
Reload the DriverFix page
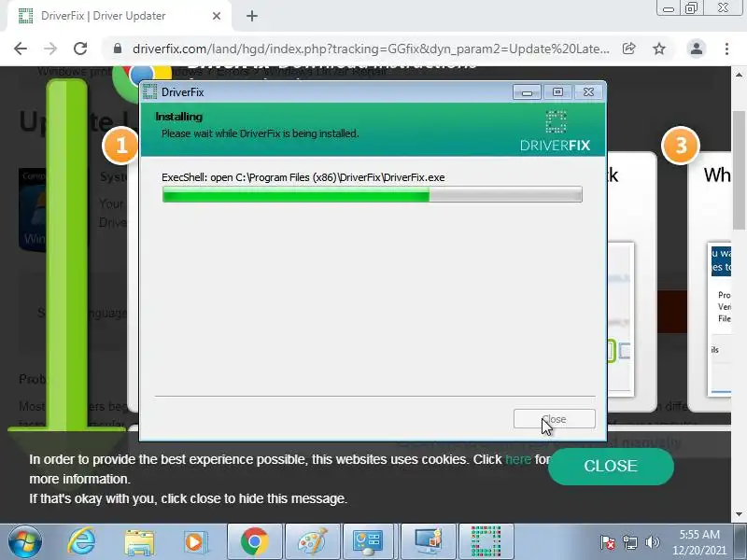point(80,49)
